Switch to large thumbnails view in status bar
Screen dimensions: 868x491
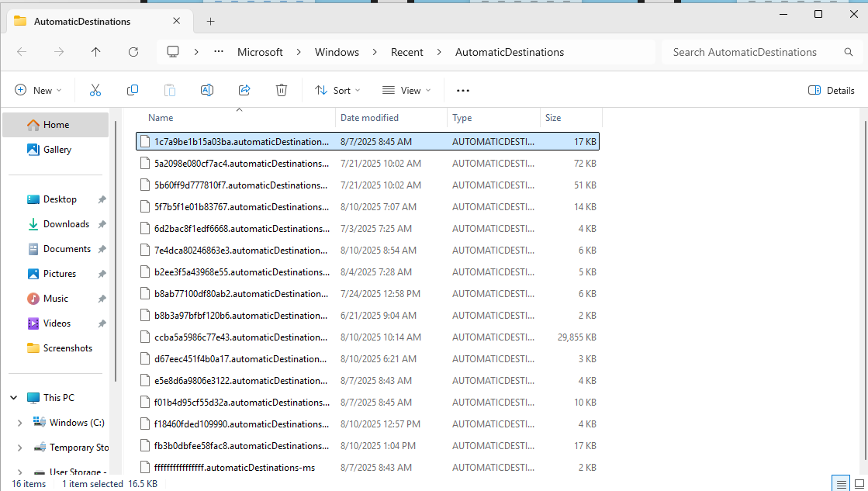pyautogui.click(x=859, y=484)
